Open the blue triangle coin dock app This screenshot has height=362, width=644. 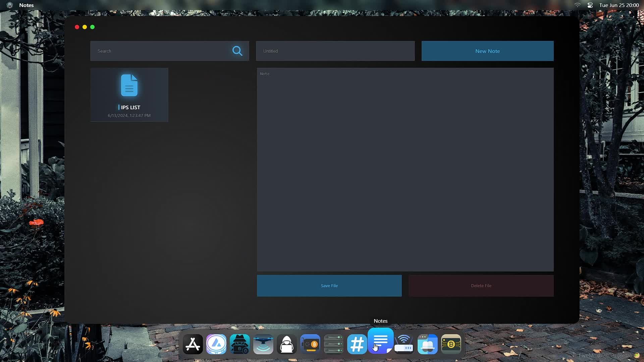pos(216,344)
